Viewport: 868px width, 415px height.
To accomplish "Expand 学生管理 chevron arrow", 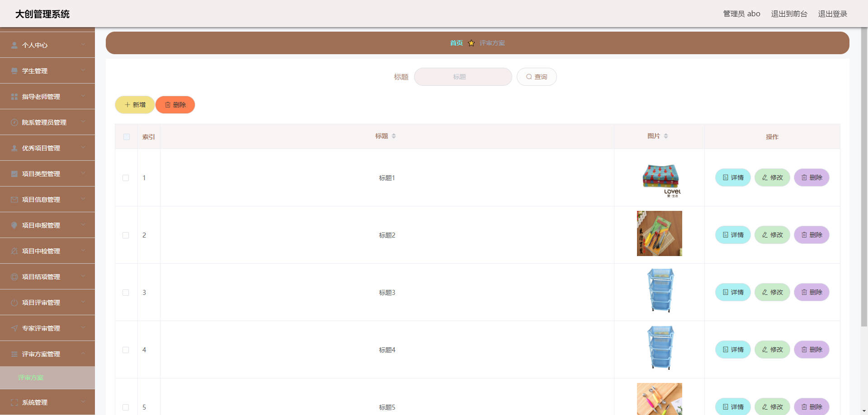I will (x=83, y=70).
